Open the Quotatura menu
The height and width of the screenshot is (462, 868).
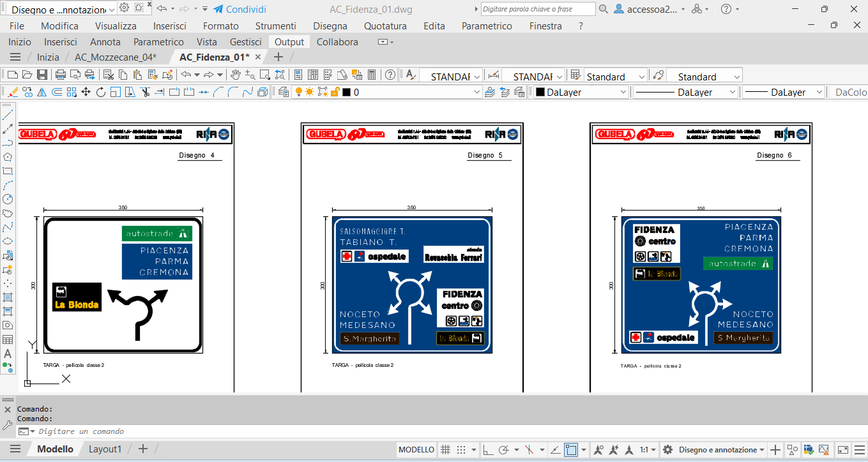point(385,26)
